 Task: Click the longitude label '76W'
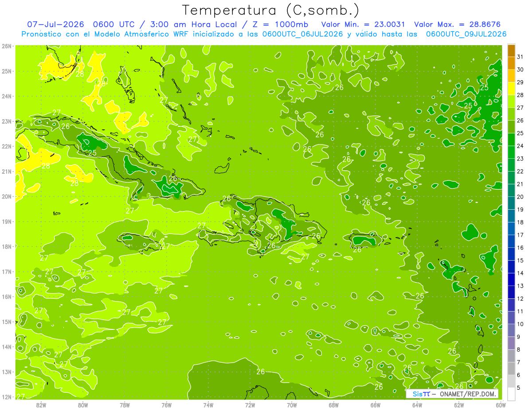166,405
